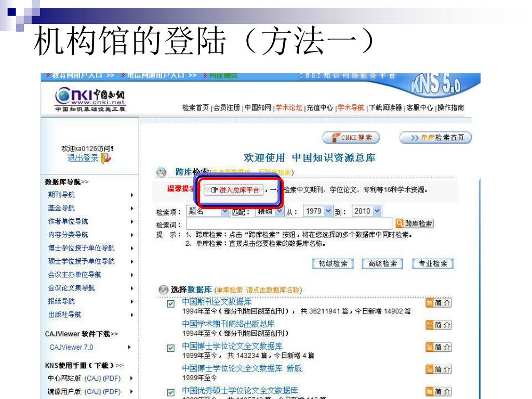Viewport: 532px width, 399px height.
Task: Click the 出版社导航 link
Action: (x=64, y=314)
